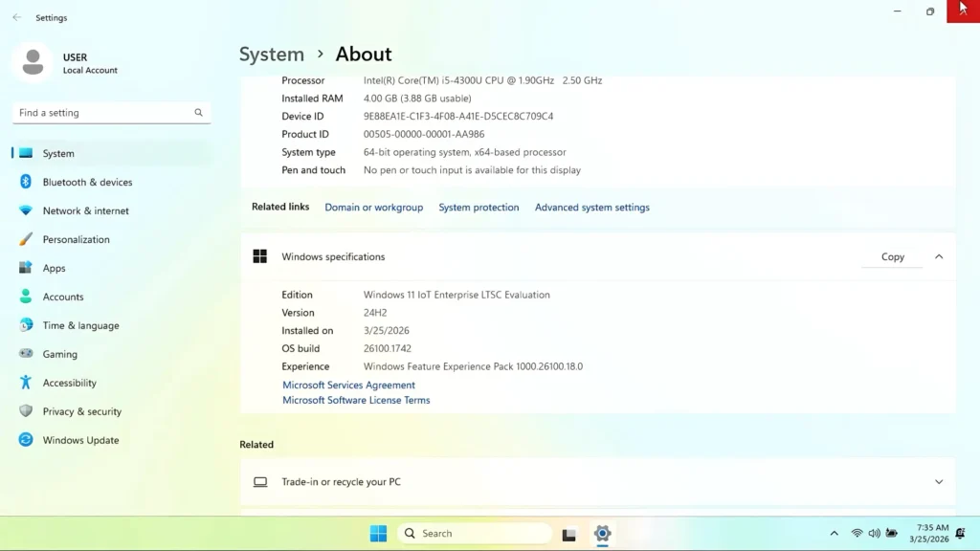Click the processor value Intel Core i5-4300U

pyautogui.click(x=482, y=80)
